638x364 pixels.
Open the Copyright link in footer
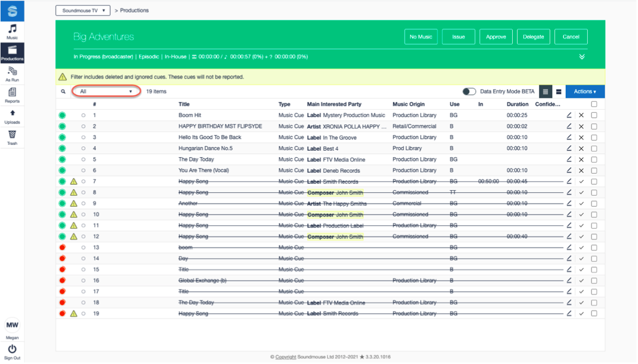tap(286, 357)
